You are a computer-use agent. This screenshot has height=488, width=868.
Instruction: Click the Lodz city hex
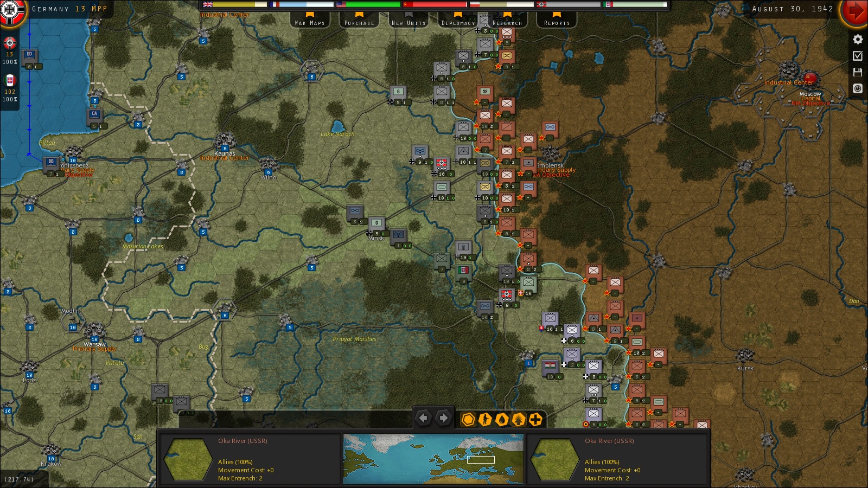coord(29,368)
